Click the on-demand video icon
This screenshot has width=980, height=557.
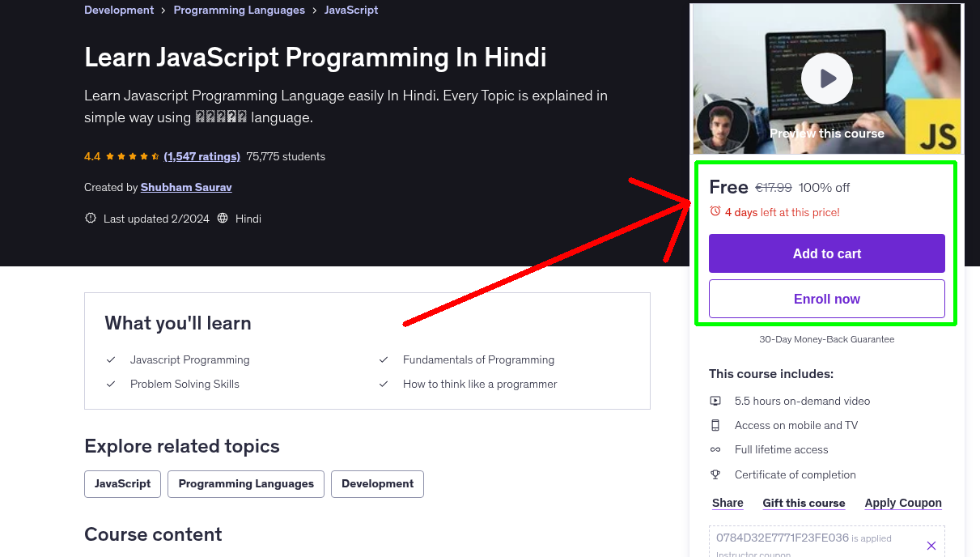click(x=715, y=401)
